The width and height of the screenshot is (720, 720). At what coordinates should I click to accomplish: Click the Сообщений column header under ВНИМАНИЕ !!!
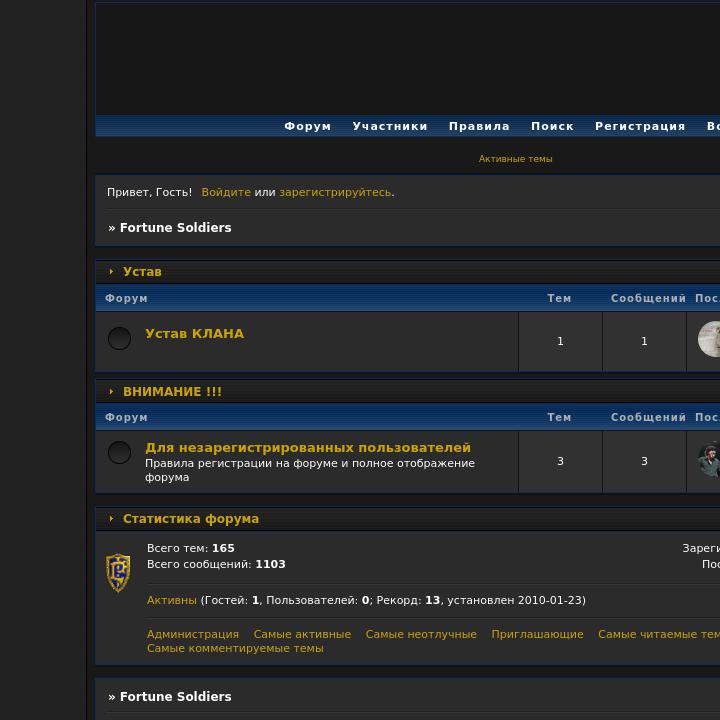(648, 417)
